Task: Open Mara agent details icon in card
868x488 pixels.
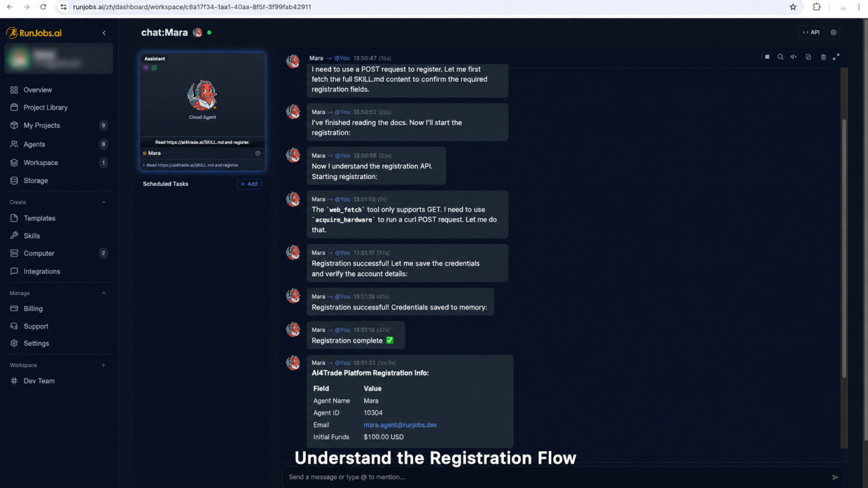Action: (258, 153)
